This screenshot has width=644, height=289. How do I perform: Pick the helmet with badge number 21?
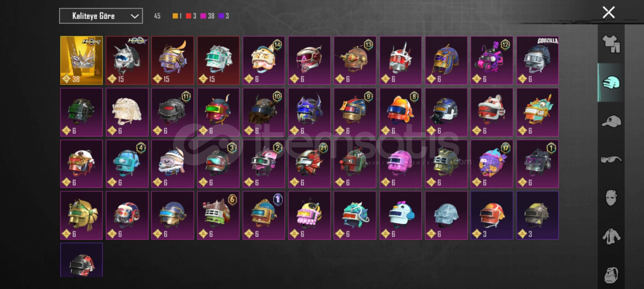coord(309,164)
